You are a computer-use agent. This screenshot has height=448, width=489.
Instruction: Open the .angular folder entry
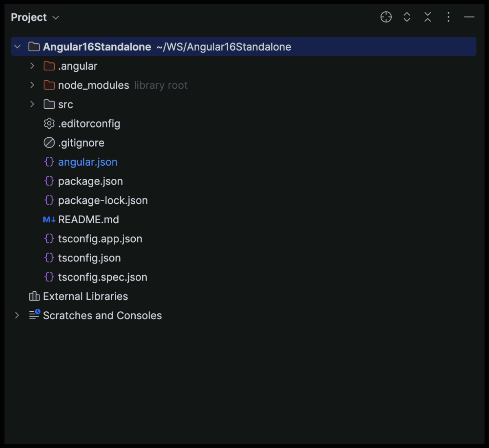pyautogui.click(x=77, y=66)
